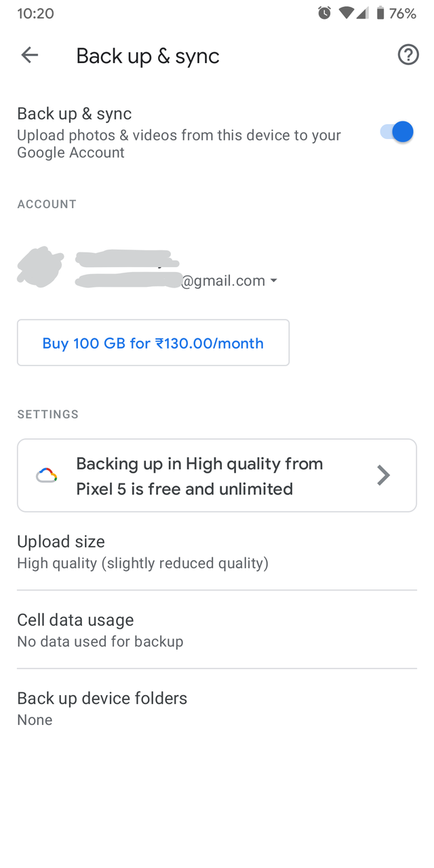
Task: Open the chevron on High quality card
Action: [383, 475]
